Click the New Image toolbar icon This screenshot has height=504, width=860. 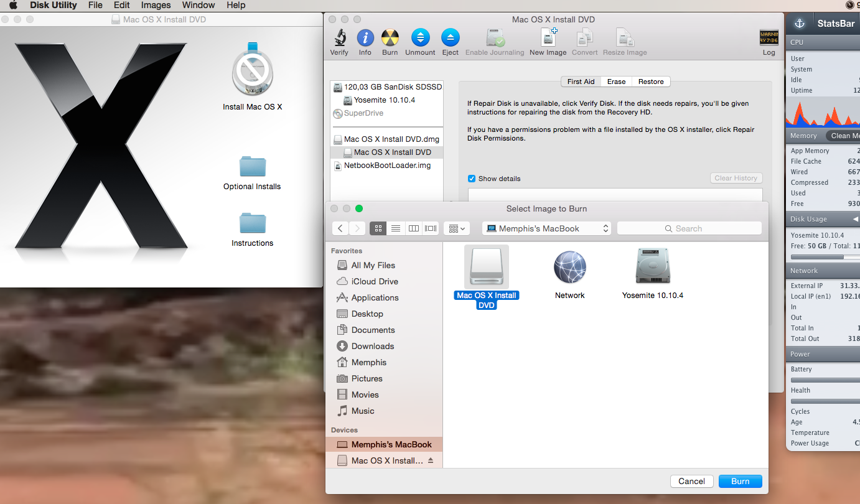click(x=548, y=38)
